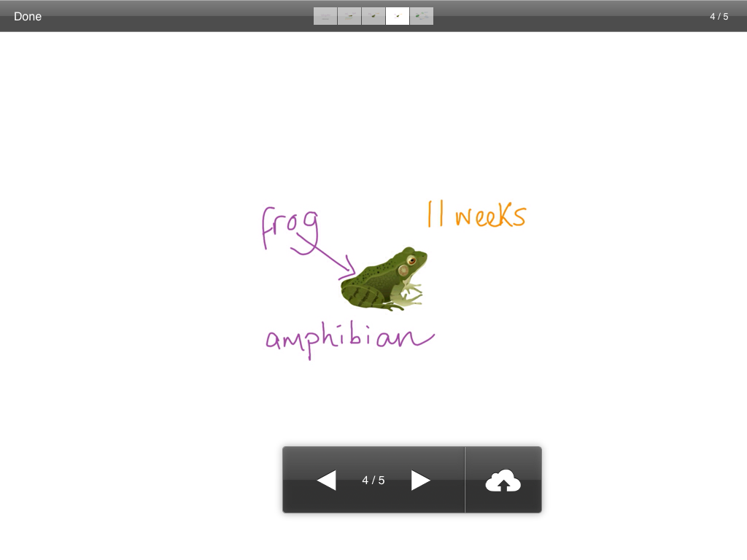The image size is (747, 560).
Task: Select the highlighted fourth slide thumbnail
Action: (x=398, y=16)
